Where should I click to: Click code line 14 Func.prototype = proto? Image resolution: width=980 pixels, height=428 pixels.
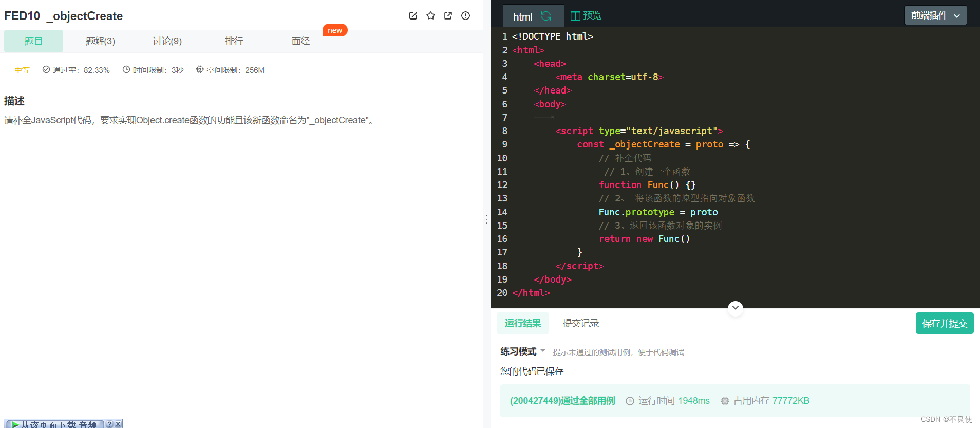(658, 212)
